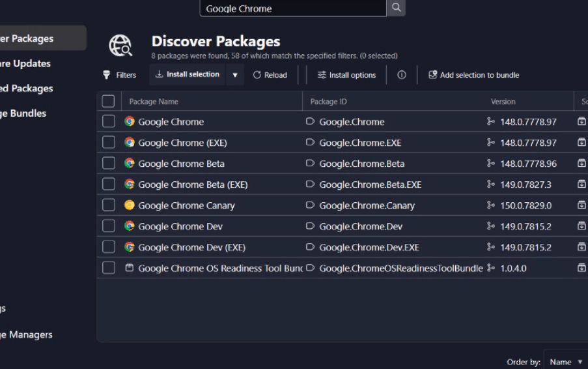Click the yellow Chrome Canary icon
Image resolution: width=588 pixels, height=369 pixels.
click(x=130, y=205)
